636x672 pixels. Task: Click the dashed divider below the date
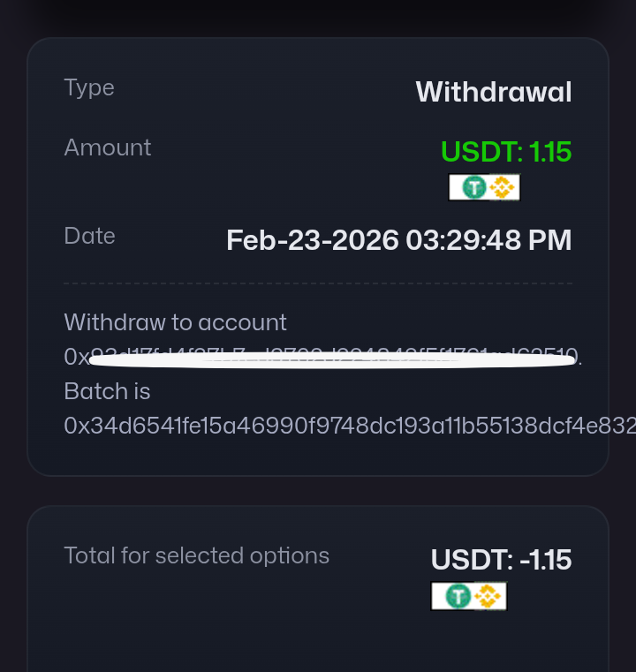tap(318, 283)
